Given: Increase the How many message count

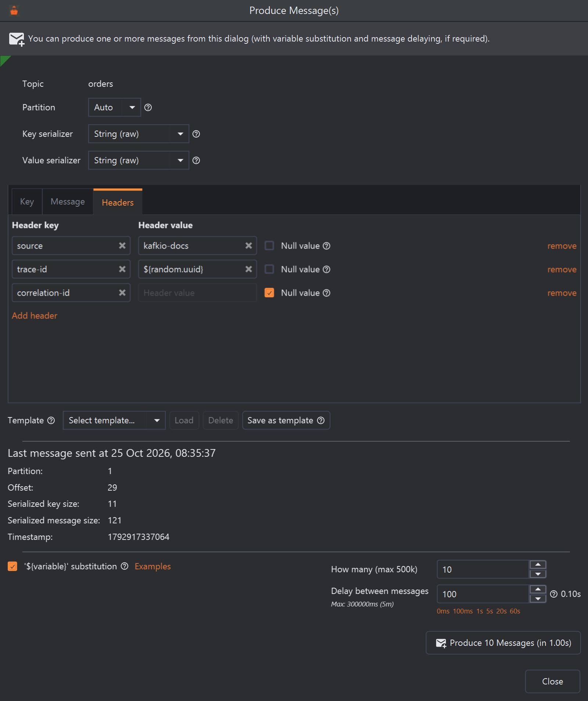Looking at the screenshot, I should (x=538, y=565).
